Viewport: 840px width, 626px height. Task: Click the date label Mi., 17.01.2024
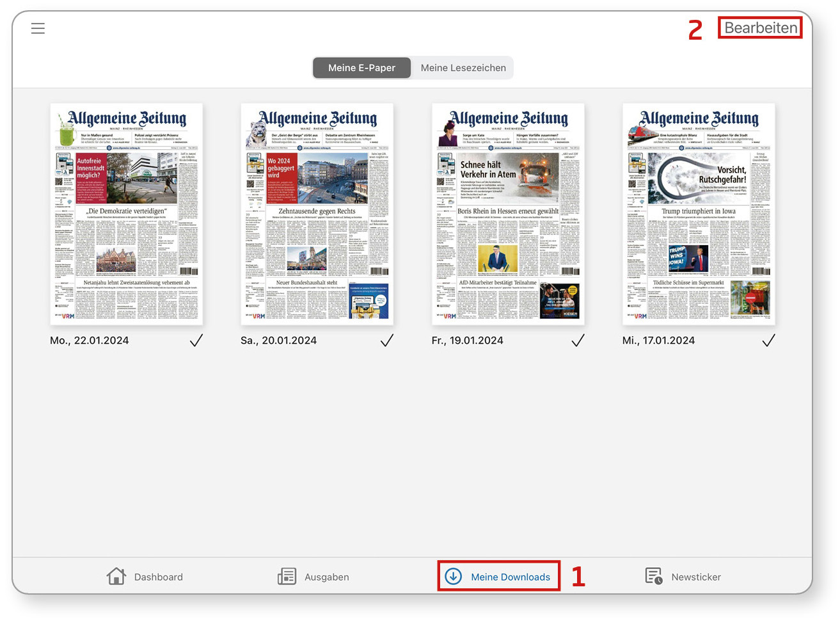click(x=658, y=341)
